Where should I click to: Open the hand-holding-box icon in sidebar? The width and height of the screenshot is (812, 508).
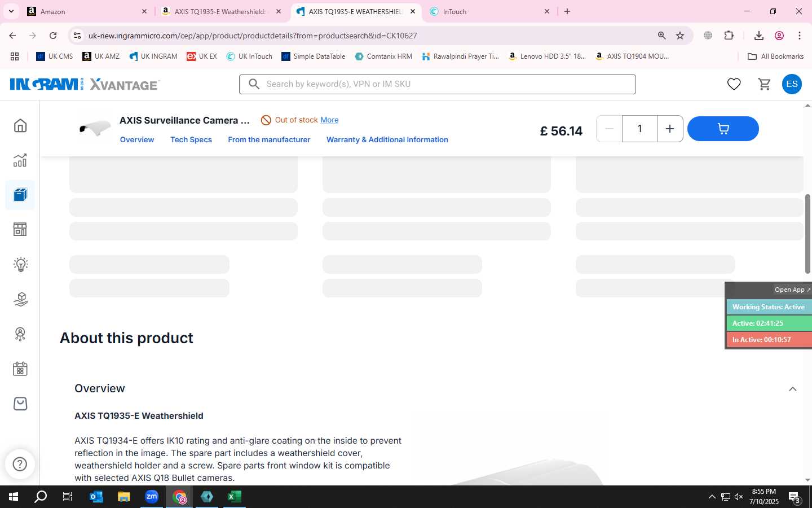click(x=20, y=299)
